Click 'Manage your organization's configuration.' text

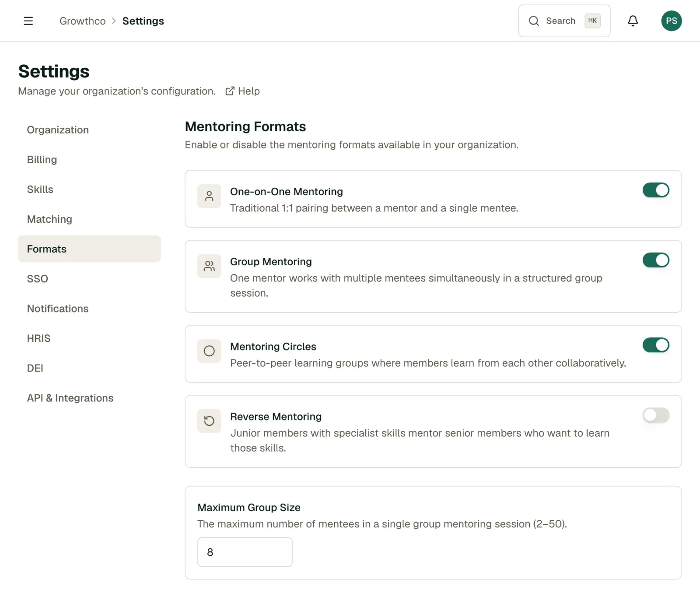[x=117, y=91]
